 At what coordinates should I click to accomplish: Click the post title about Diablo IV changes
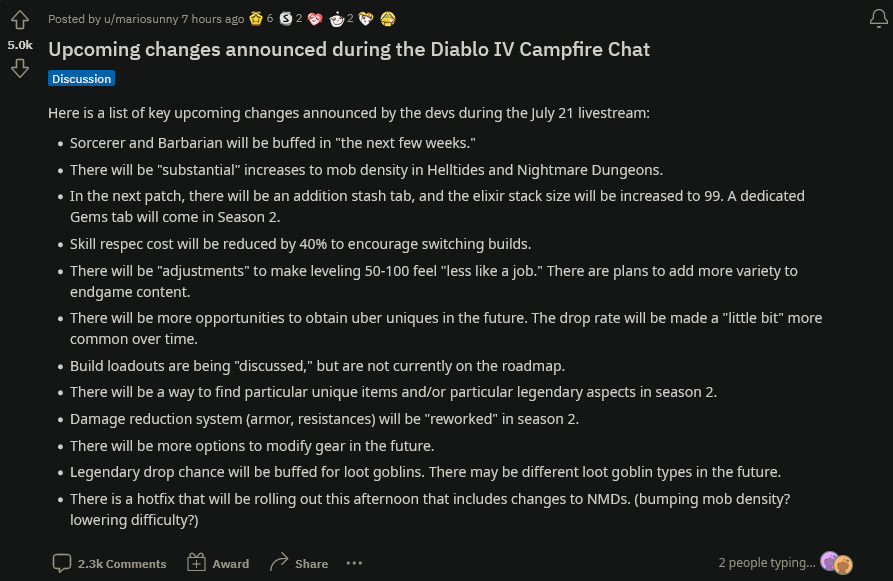tap(349, 49)
